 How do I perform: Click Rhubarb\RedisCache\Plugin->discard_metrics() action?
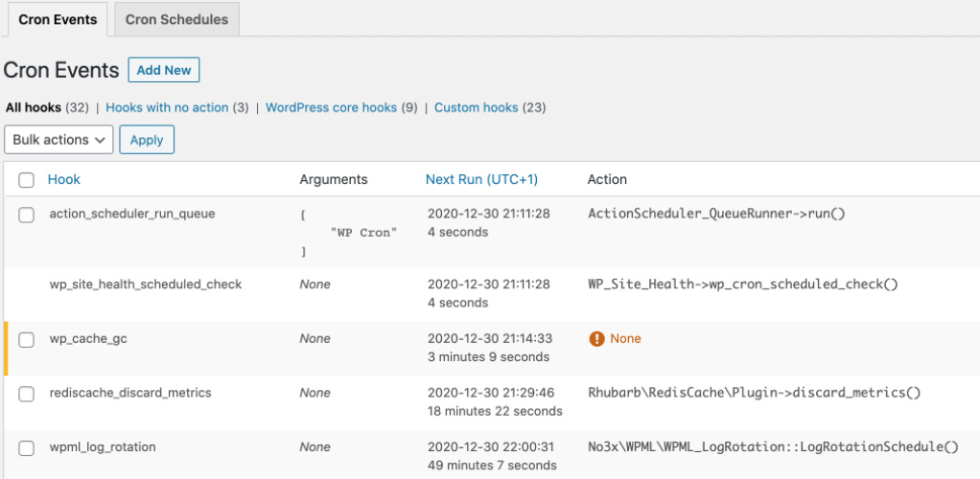pos(755,394)
